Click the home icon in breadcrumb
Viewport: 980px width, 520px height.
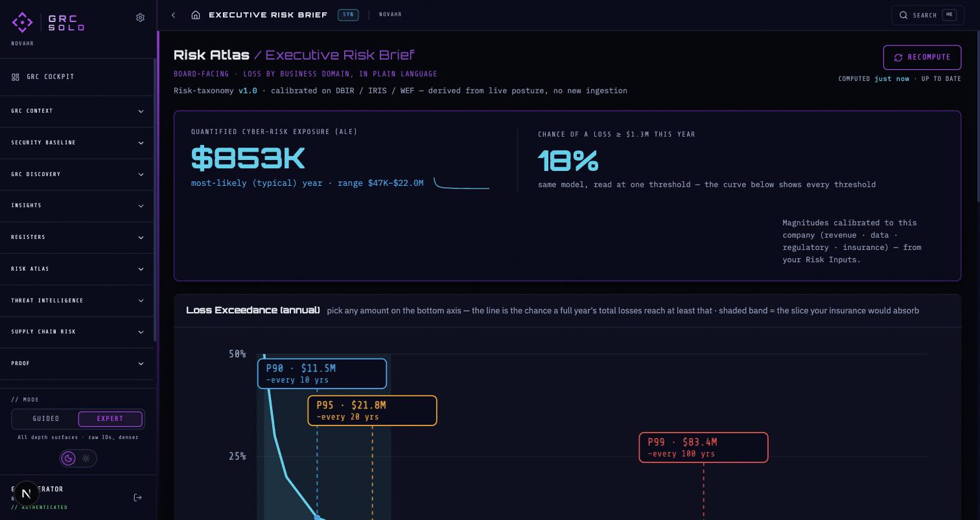196,15
